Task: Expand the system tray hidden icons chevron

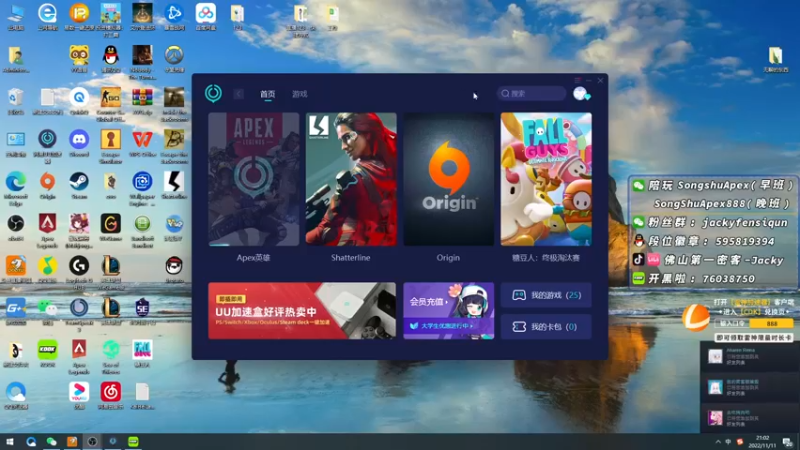Action: pyautogui.click(x=718, y=442)
